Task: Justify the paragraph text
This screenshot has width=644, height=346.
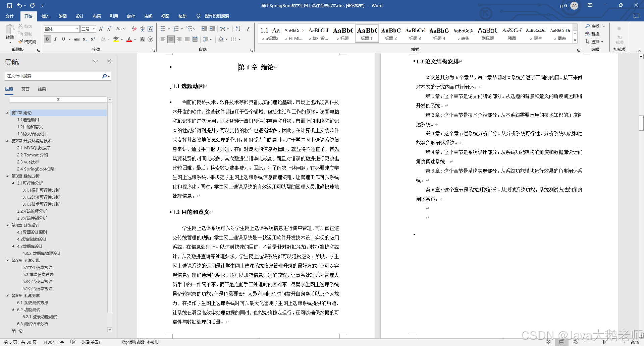Action: coord(187,39)
